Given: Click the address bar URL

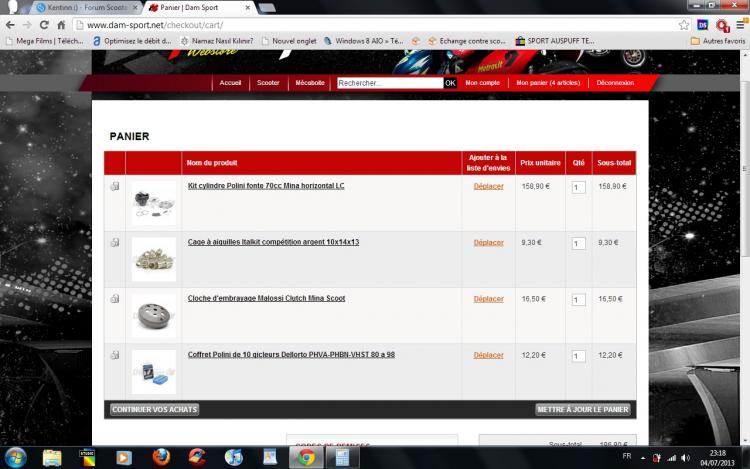Looking at the screenshot, I should 155,25.
